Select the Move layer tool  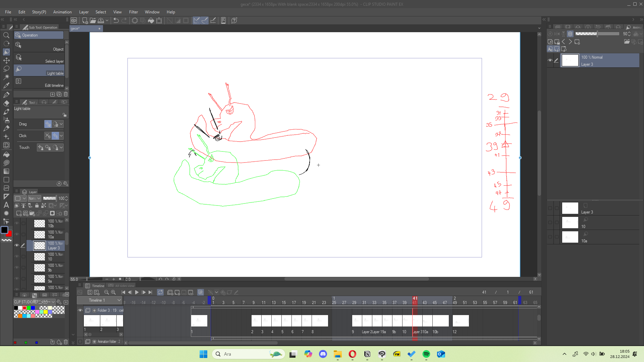point(6,60)
